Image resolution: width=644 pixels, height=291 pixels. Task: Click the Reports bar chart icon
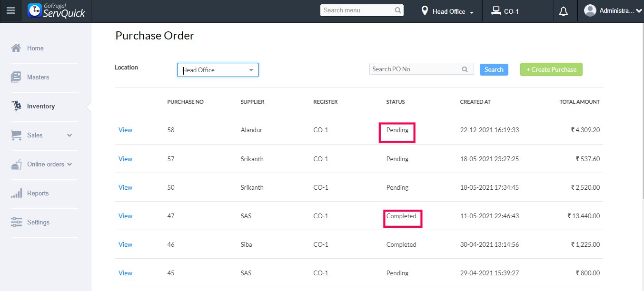[x=16, y=193]
